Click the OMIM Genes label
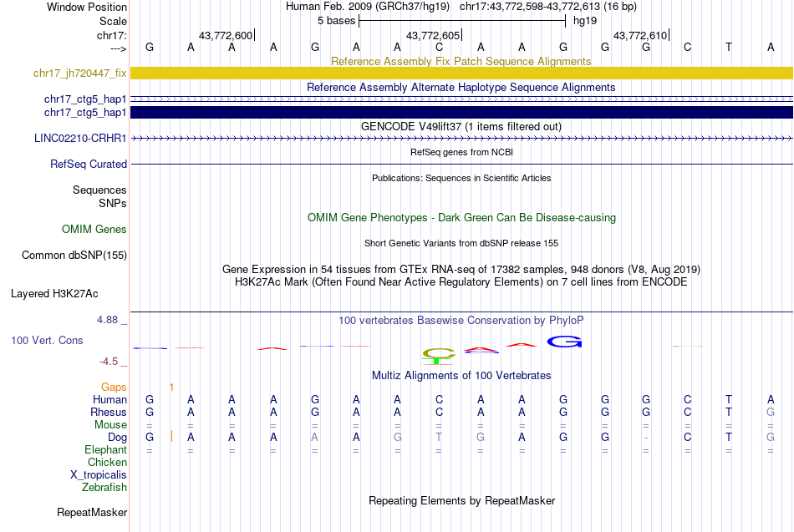 [94, 230]
